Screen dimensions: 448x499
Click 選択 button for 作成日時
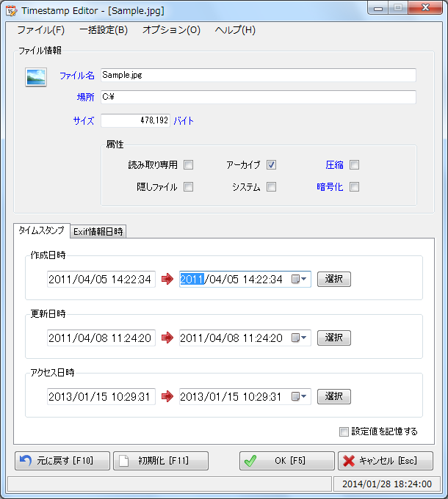[x=333, y=279]
